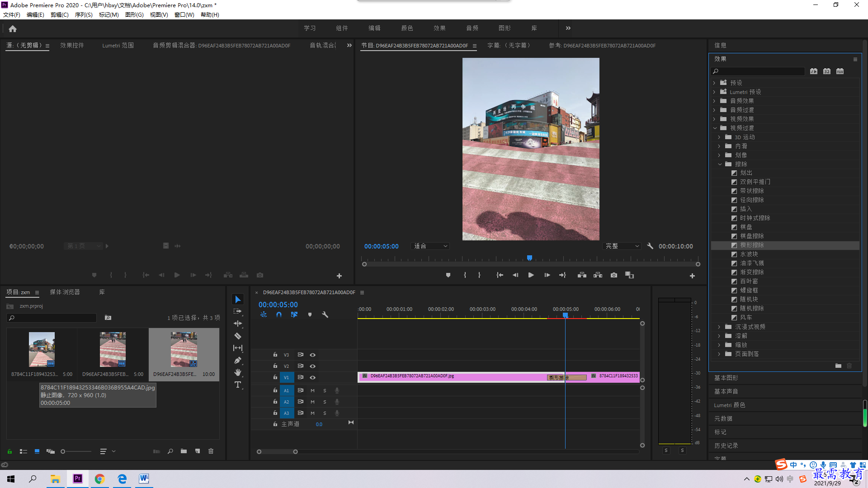Toggle V1 track output eye
This screenshot has height=488, width=868.
tap(312, 377)
